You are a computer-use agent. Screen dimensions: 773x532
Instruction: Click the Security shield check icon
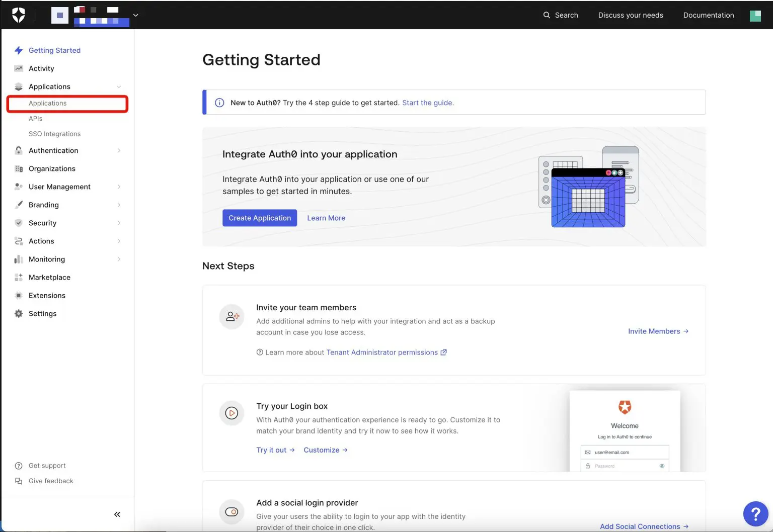(19, 223)
